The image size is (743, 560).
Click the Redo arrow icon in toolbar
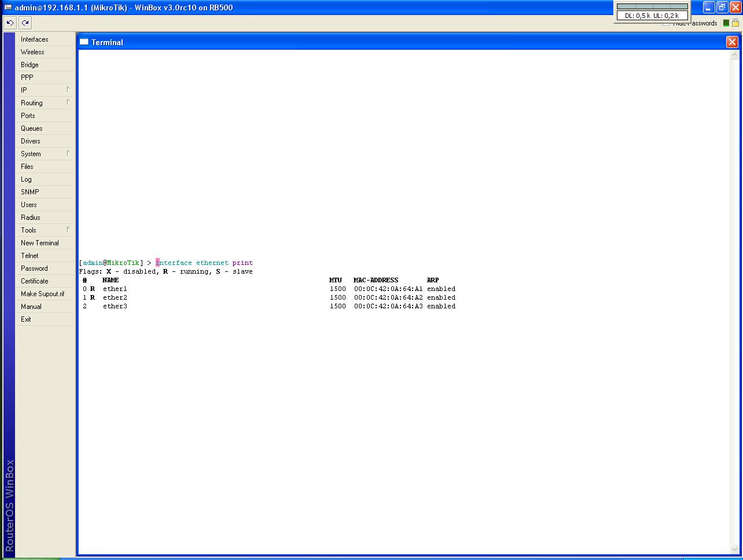click(25, 23)
